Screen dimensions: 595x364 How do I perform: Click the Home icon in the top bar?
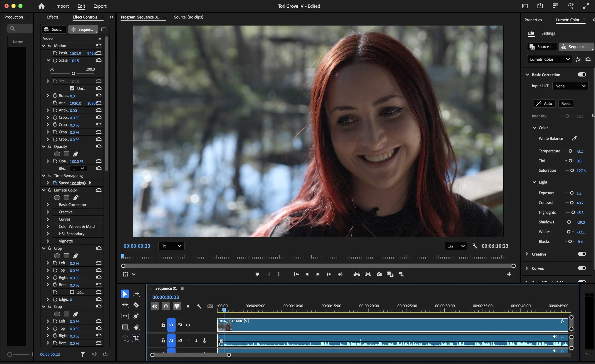coord(41,6)
